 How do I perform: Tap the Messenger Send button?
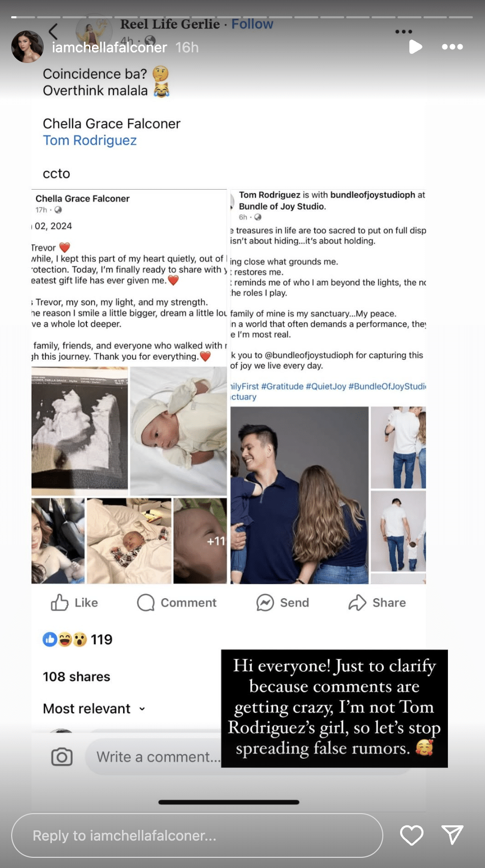coord(283,603)
